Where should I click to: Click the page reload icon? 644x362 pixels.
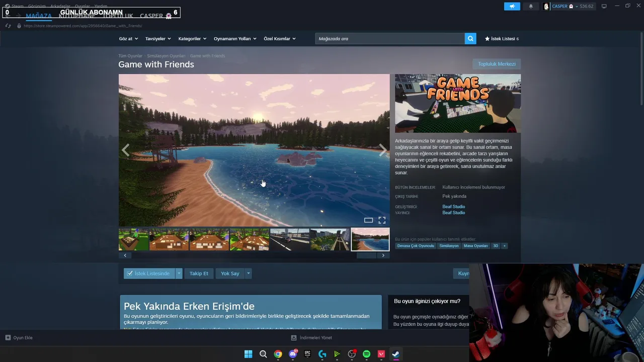pos(8,26)
